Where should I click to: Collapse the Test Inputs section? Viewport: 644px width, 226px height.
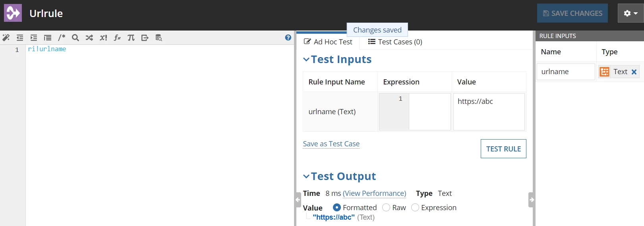306,59
